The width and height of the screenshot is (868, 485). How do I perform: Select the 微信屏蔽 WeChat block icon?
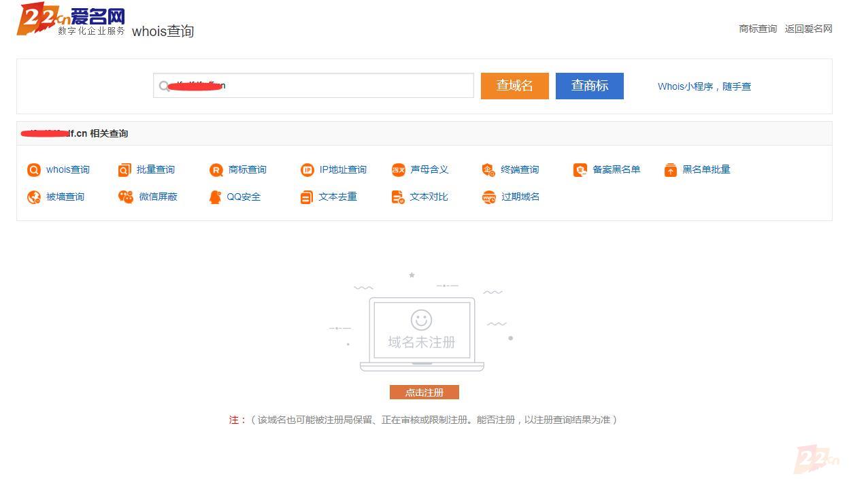[x=148, y=197]
